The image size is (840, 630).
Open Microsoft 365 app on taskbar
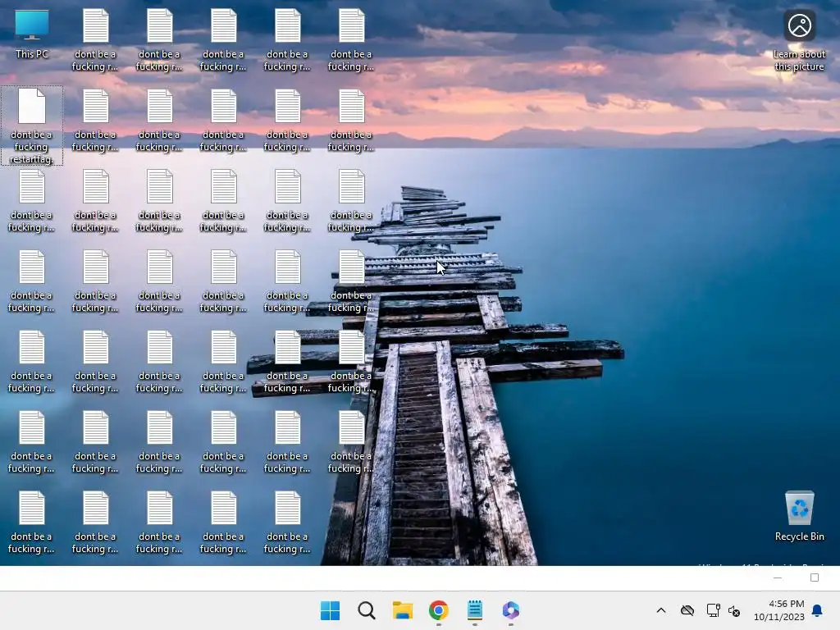point(510,610)
